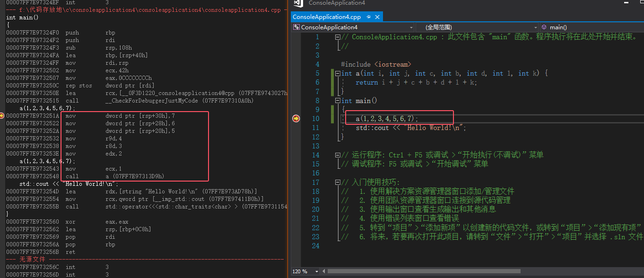Close the ConsoleApplication4.cpp tab
The height and width of the screenshot is (278, 644).
tap(376, 17)
